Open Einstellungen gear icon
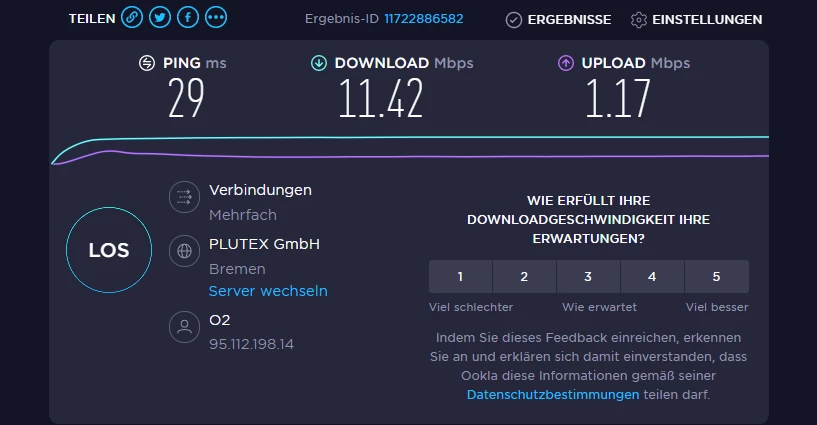The height and width of the screenshot is (425, 817). coord(639,19)
